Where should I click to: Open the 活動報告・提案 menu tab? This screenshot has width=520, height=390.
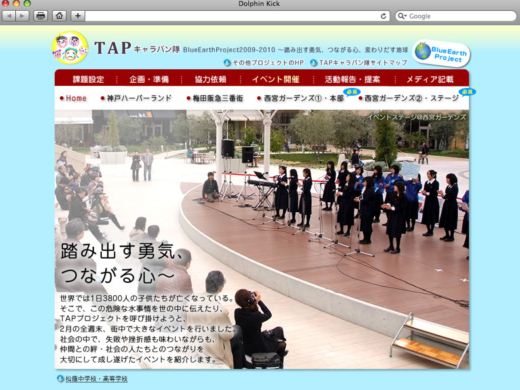(x=352, y=79)
